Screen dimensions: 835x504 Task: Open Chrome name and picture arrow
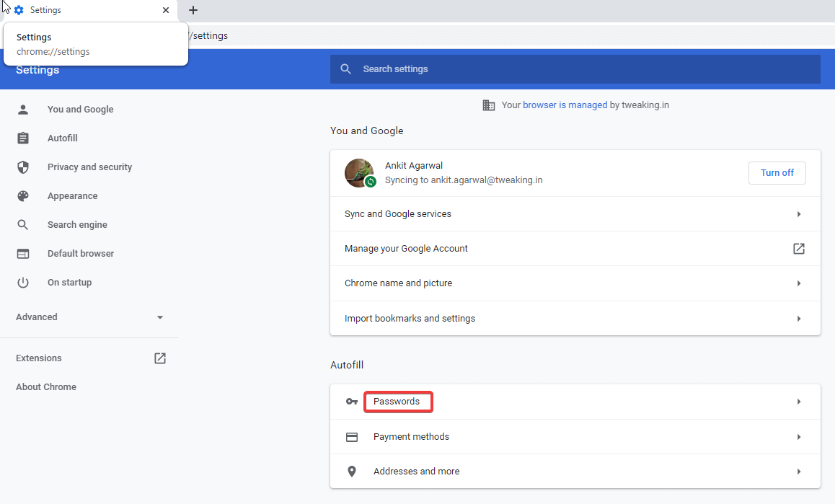pyautogui.click(x=799, y=283)
